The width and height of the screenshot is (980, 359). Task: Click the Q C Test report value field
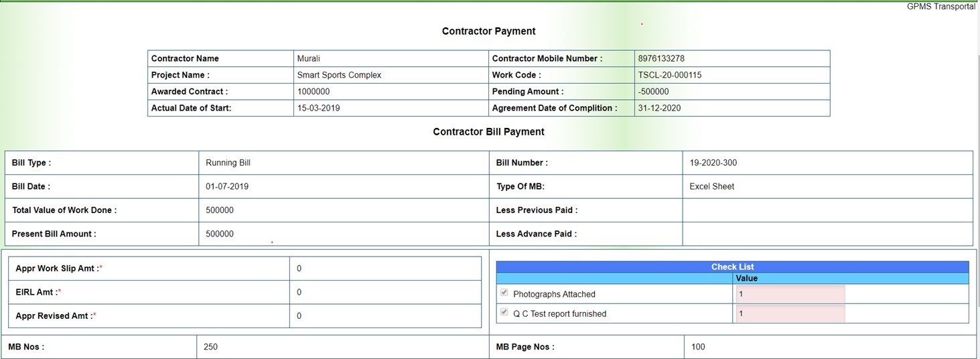point(790,313)
